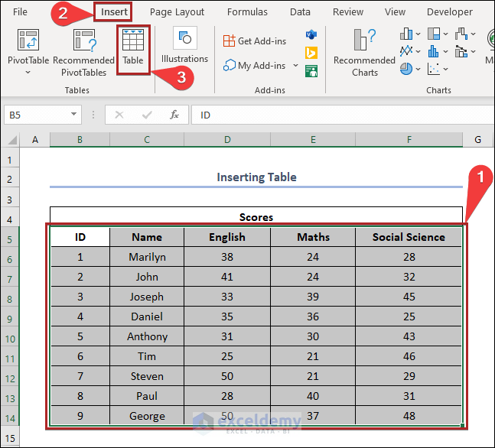Viewport: 495px width, 448px height.
Task: Insert Hierarchy Chart icon
Action: 434,34
